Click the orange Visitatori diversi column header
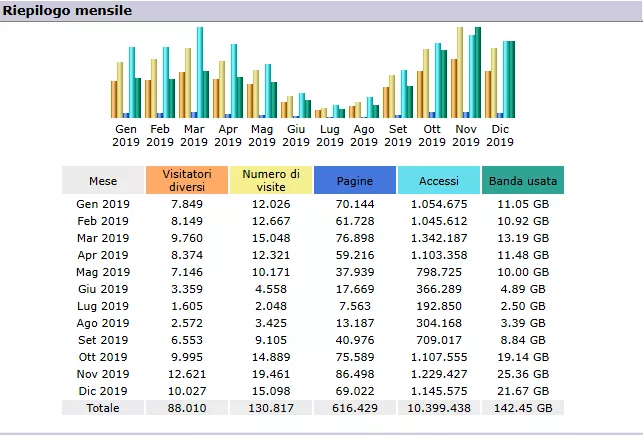 (187, 180)
